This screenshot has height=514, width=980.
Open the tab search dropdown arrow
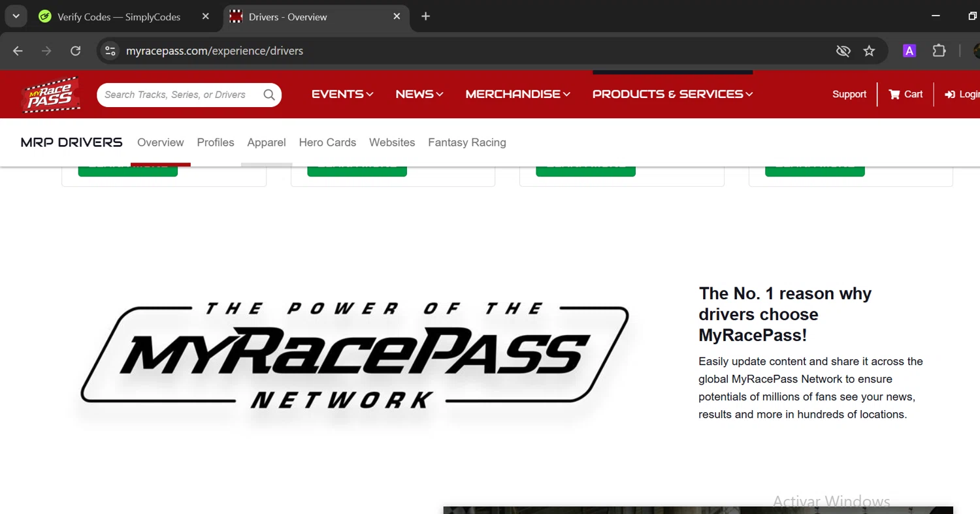tap(16, 16)
